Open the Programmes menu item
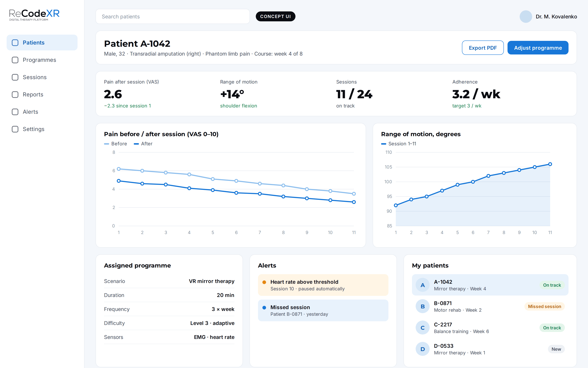 (x=42, y=60)
